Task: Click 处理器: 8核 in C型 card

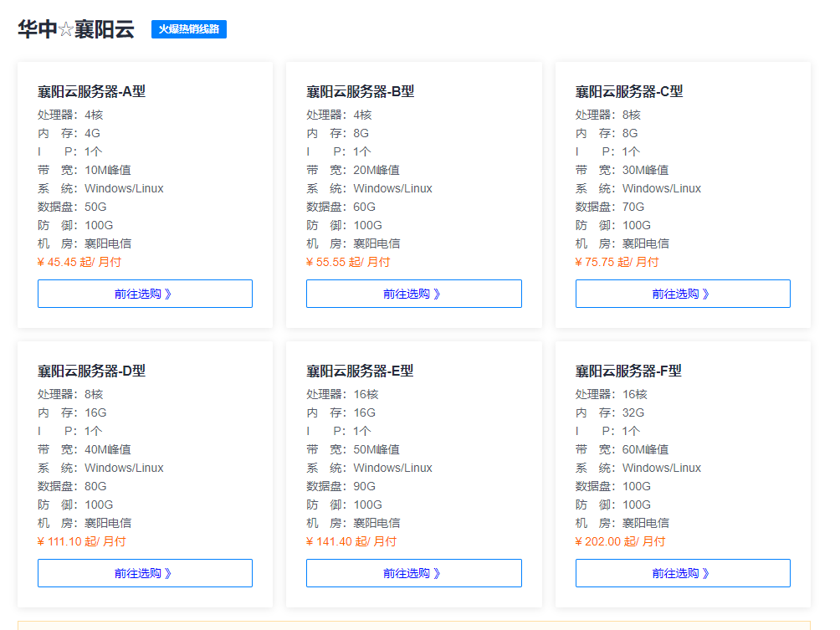Action: (x=608, y=115)
